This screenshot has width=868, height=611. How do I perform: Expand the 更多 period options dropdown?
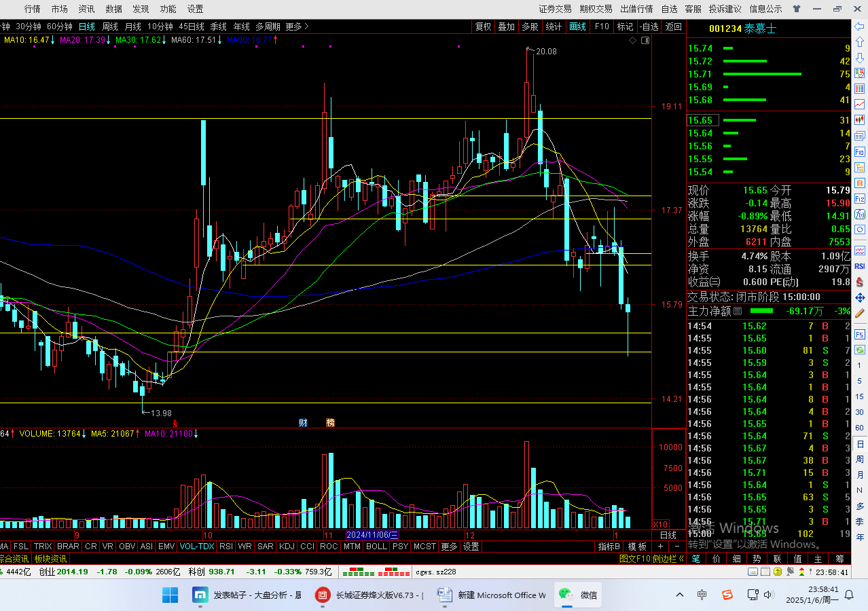(x=297, y=26)
